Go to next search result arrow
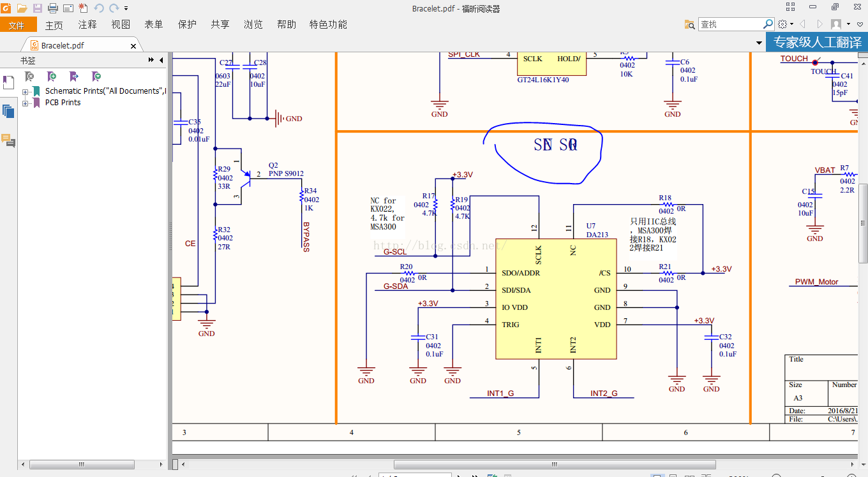The width and height of the screenshot is (868, 477). coord(820,24)
